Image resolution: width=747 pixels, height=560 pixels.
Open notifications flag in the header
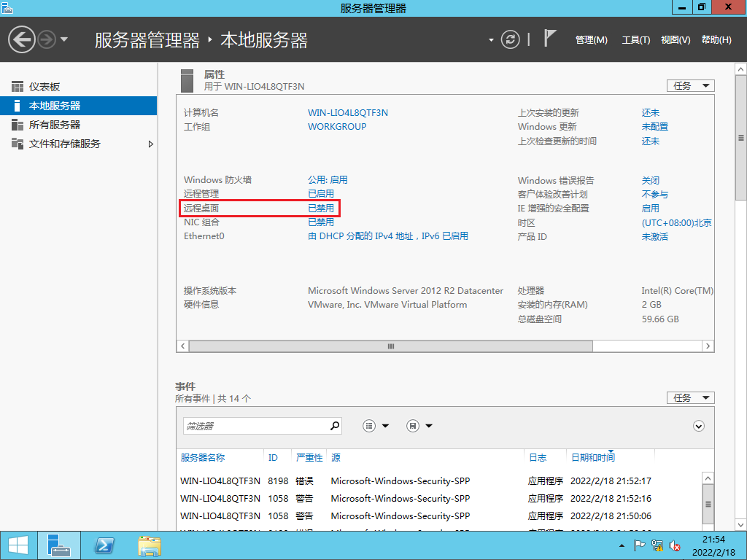(x=550, y=38)
